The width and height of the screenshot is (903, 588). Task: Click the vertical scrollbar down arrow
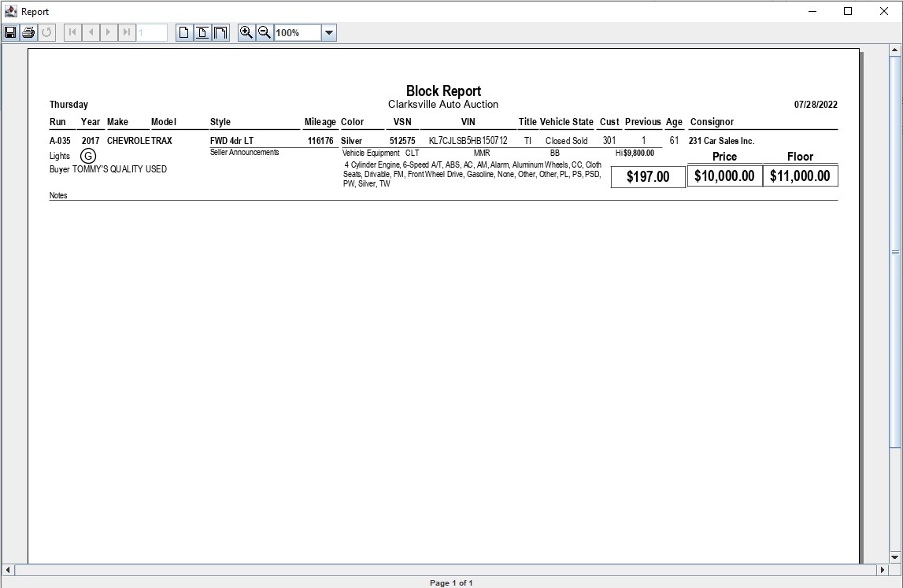click(x=895, y=556)
